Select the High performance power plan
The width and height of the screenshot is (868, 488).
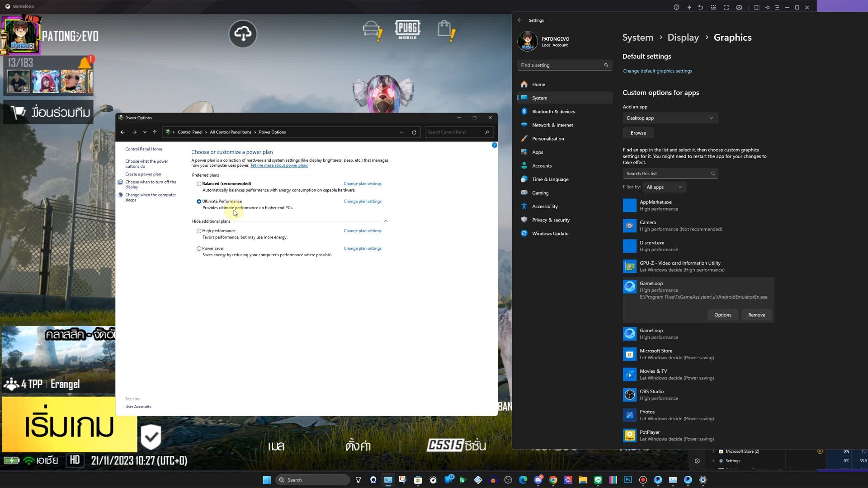click(x=199, y=231)
